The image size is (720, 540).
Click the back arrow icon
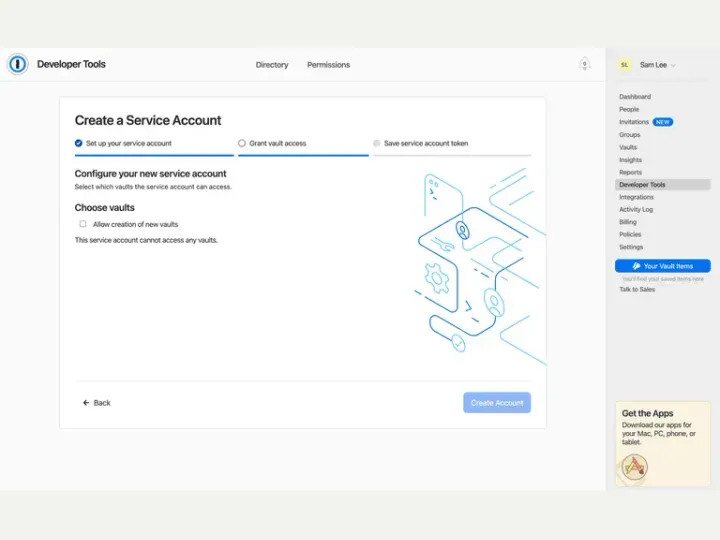[x=86, y=403]
